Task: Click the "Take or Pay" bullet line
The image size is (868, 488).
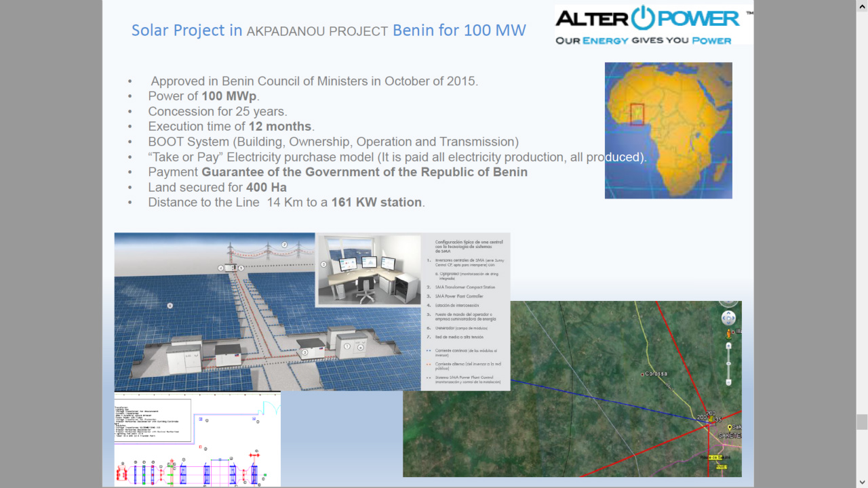Action: point(397,157)
